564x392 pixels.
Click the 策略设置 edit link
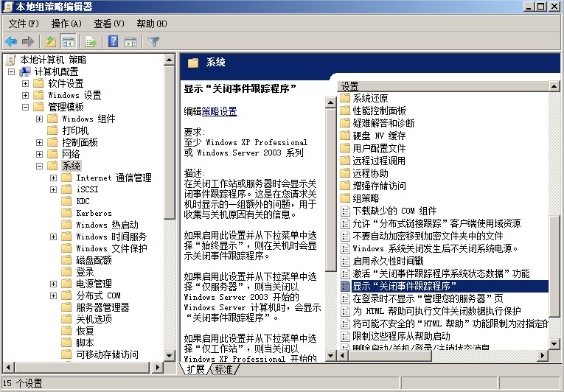pos(219,111)
